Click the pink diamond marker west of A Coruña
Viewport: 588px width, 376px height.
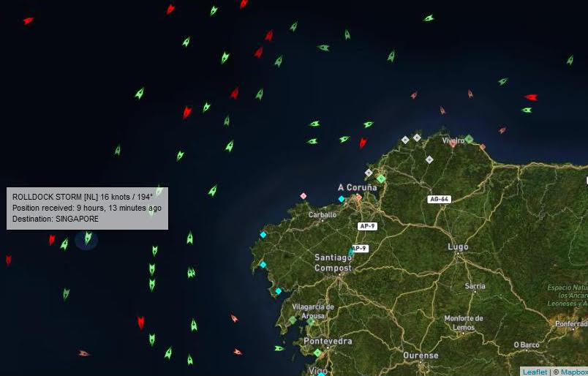pyautogui.click(x=304, y=196)
